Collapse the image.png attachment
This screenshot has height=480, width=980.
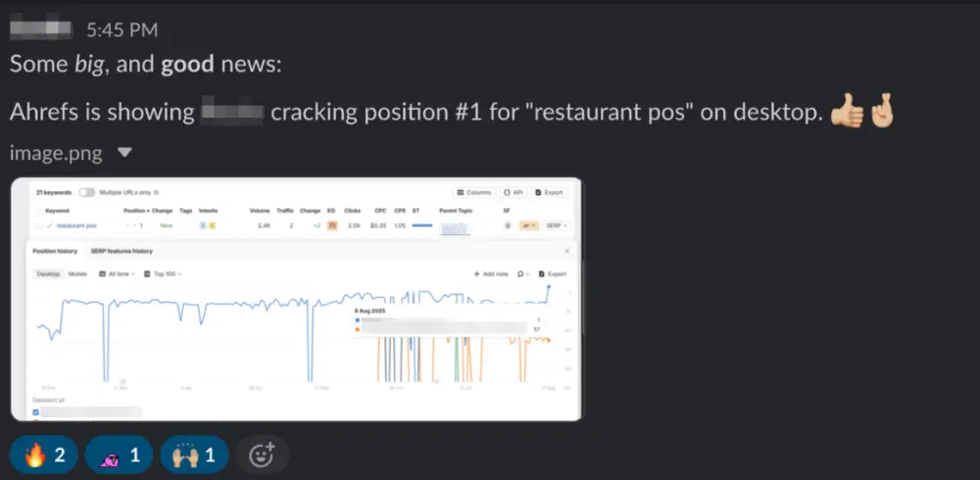(x=123, y=153)
